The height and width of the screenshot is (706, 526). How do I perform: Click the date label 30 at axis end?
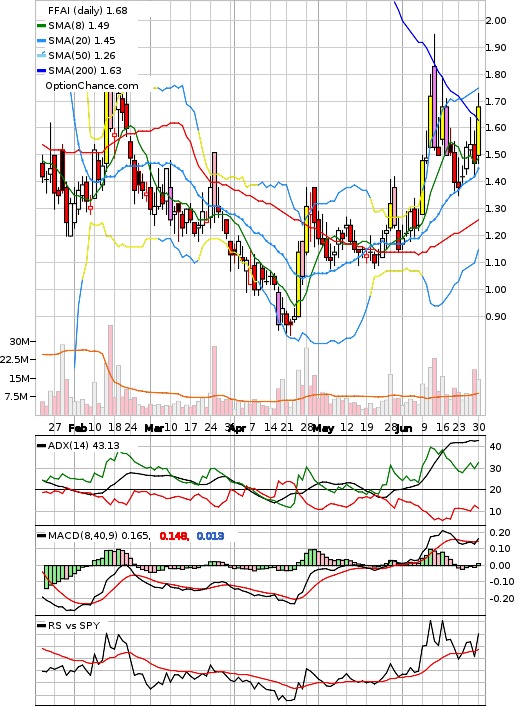pos(479,427)
